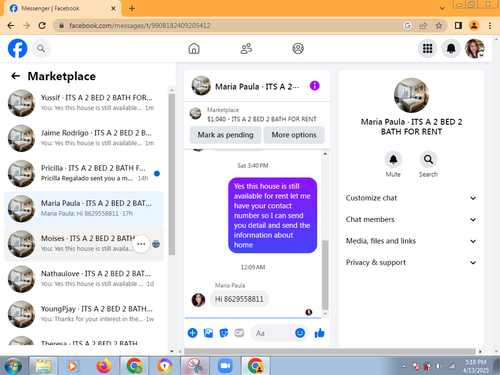This screenshot has height=375, width=500.
Task: Open more actions plus icon in composer
Action: (193, 333)
